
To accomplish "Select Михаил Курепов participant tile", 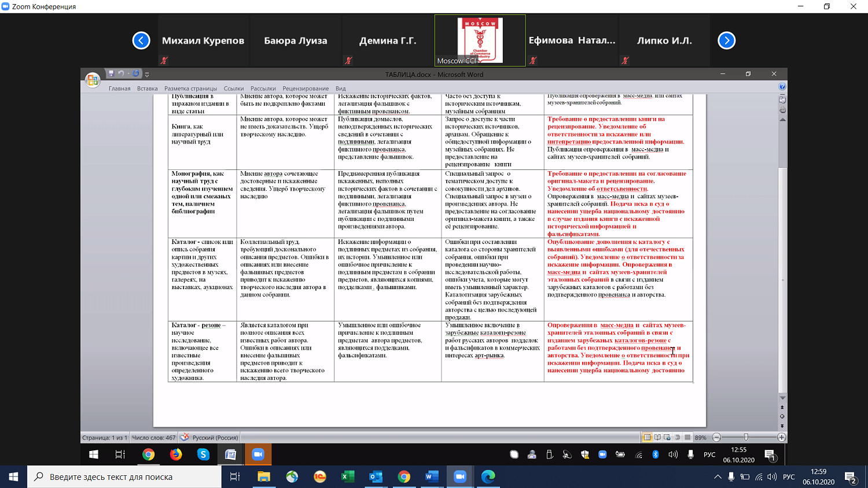I will tap(203, 40).
